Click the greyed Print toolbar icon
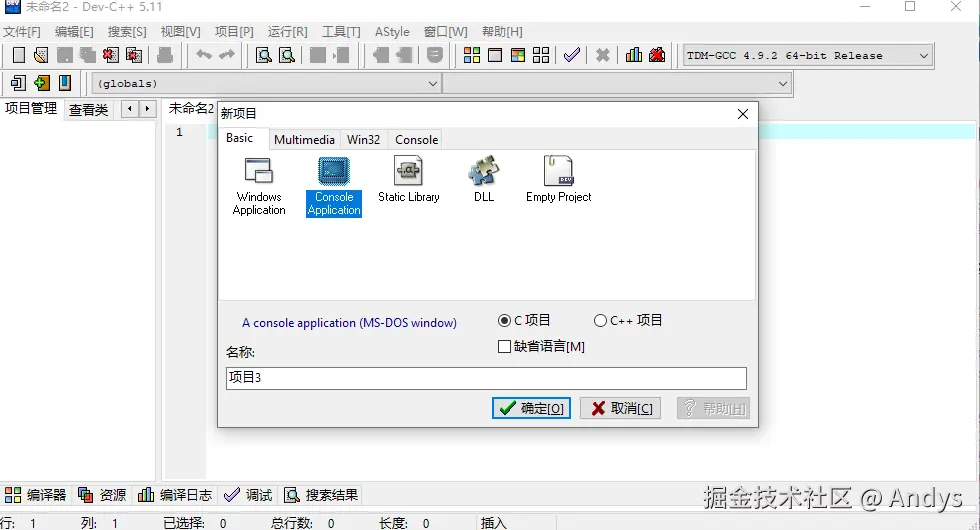The image size is (980, 530). point(165,55)
